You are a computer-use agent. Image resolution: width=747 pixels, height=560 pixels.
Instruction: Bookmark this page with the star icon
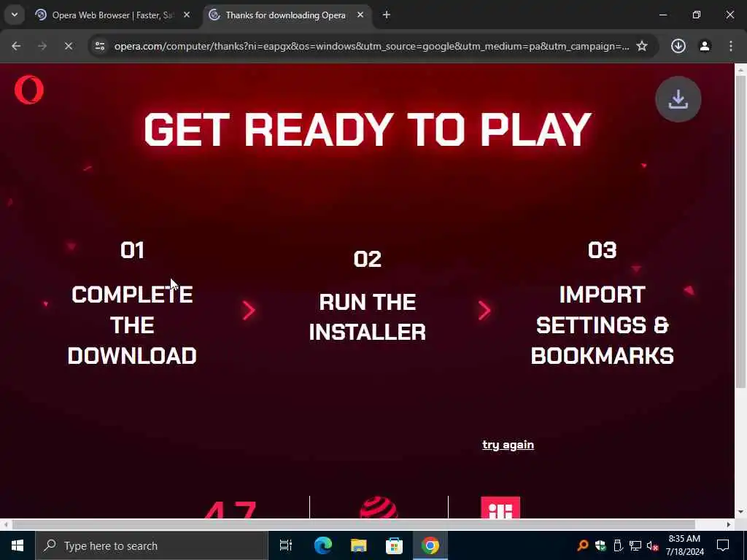(642, 46)
